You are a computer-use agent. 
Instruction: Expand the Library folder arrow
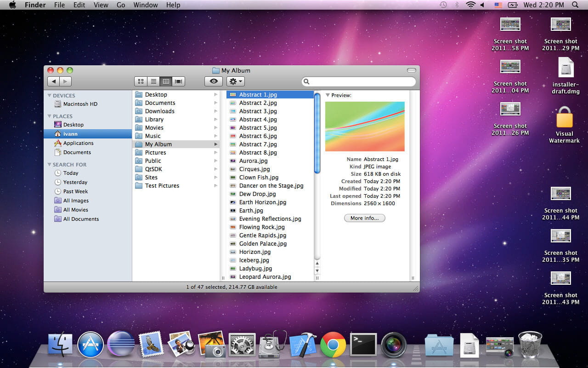[x=216, y=120]
